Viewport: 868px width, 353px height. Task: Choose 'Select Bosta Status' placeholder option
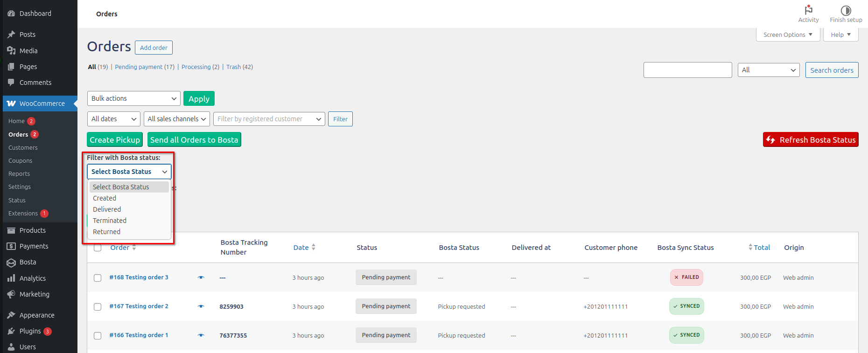tap(129, 187)
